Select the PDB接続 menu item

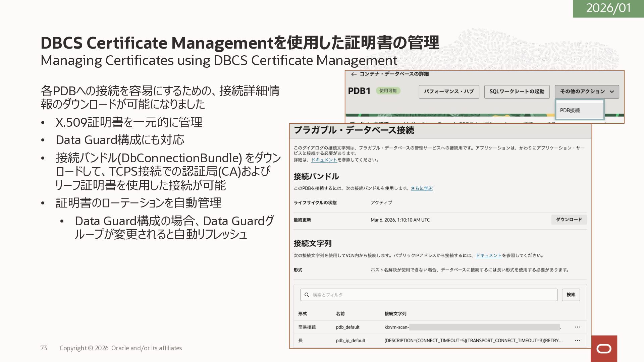pos(570,110)
